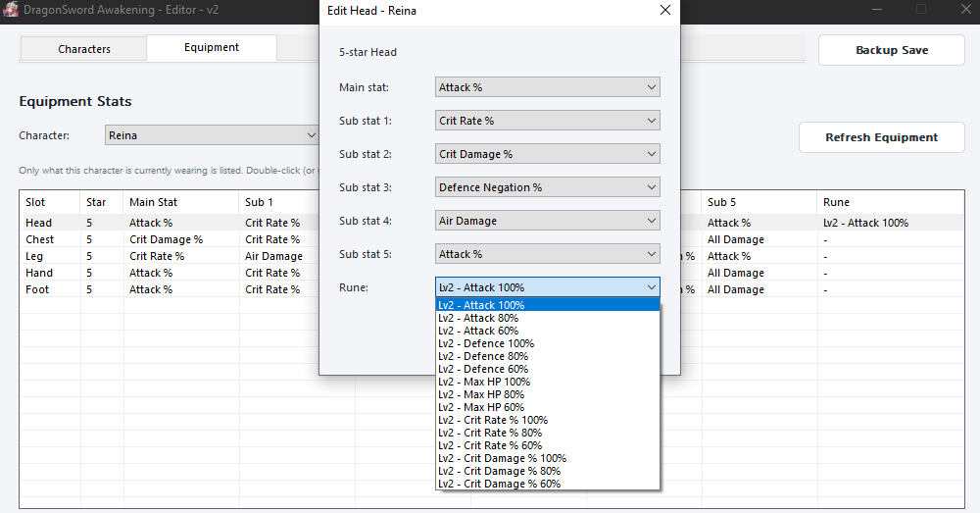Select the Head row in equipment table
Screen dimensions: 980x513
(491, 223)
